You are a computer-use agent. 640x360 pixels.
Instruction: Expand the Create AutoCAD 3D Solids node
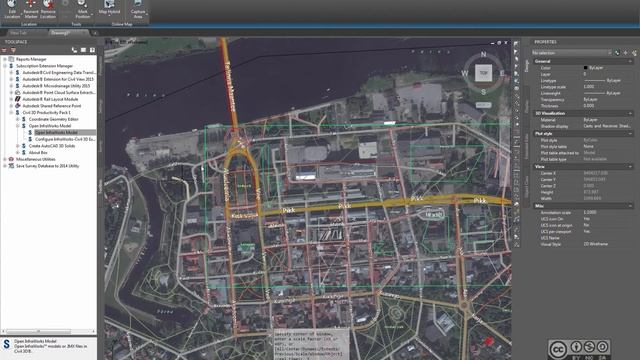tap(18, 146)
